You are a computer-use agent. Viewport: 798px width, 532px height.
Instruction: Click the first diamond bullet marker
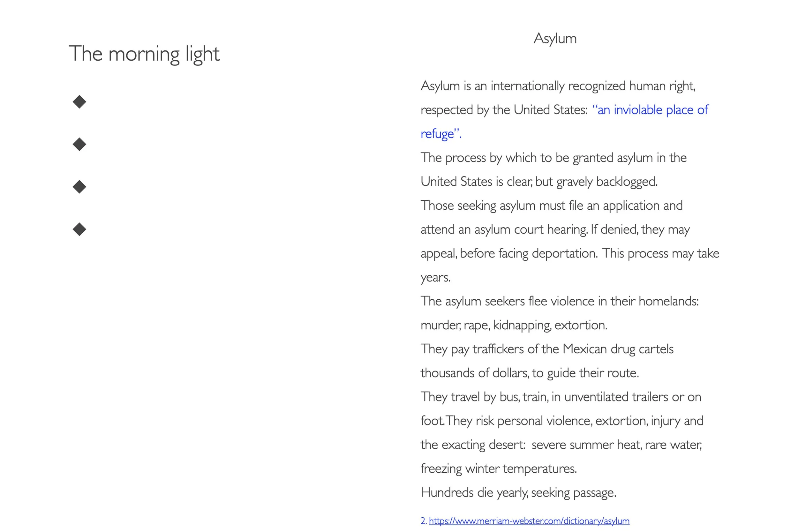tap(79, 102)
